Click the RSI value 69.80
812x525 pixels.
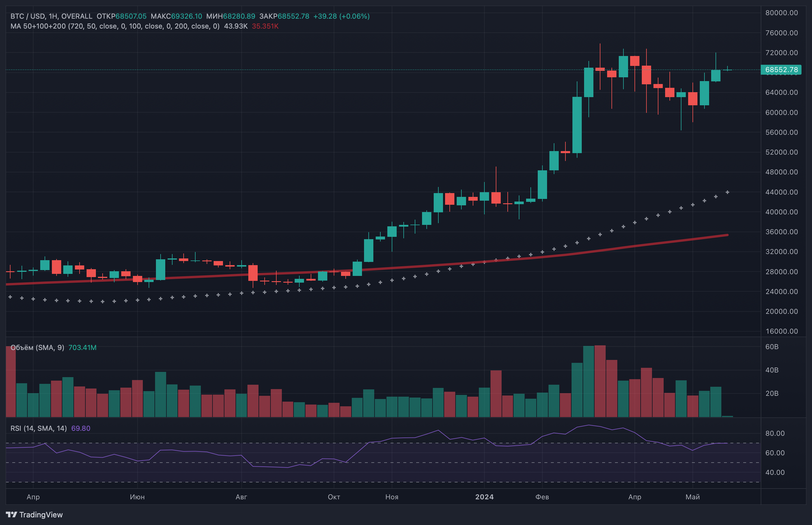pos(81,428)
